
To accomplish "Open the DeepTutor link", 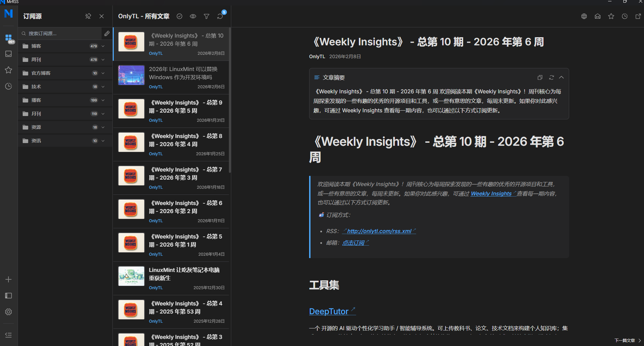I will click(x=329, y=311).
